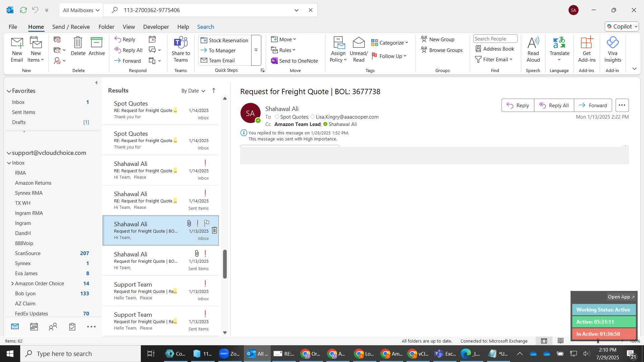Click the message list scrollbar thumb
644x362 pixels.
click(x=225, y=264)
